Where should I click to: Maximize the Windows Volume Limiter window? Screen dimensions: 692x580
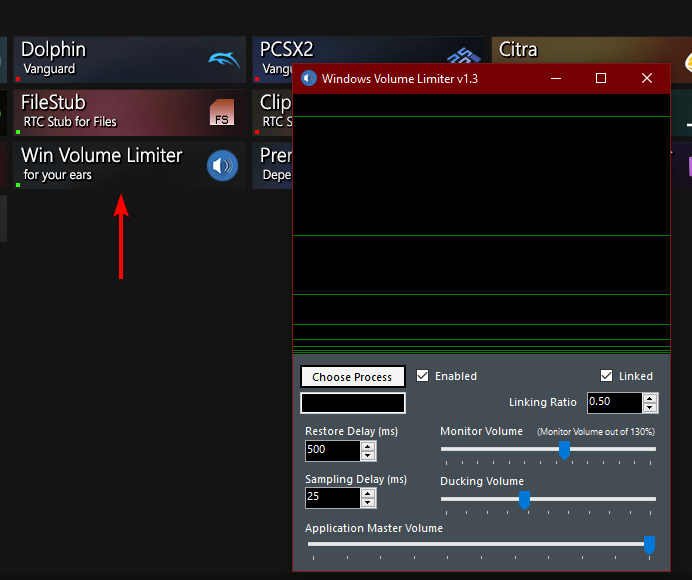601,79
